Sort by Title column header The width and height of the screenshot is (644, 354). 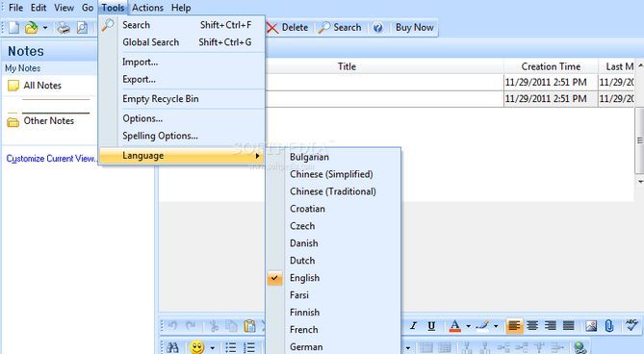click(347, 66)
